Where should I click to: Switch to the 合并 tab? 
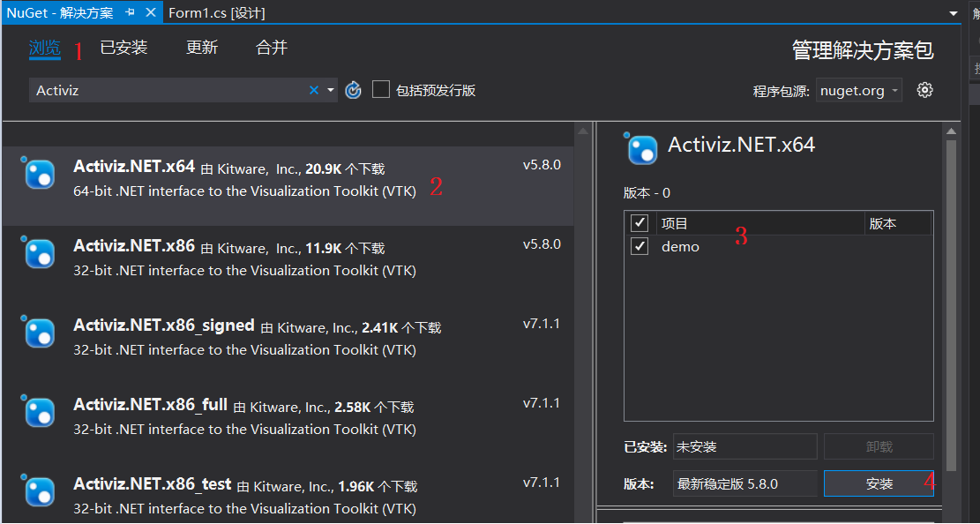pyautogui.click(x=272, y=48)
